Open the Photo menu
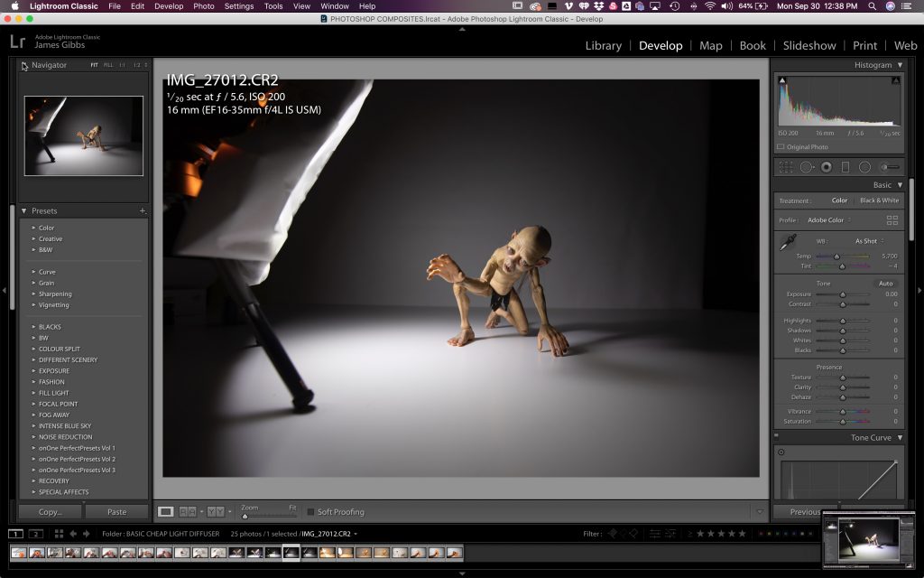 point(204,6)
